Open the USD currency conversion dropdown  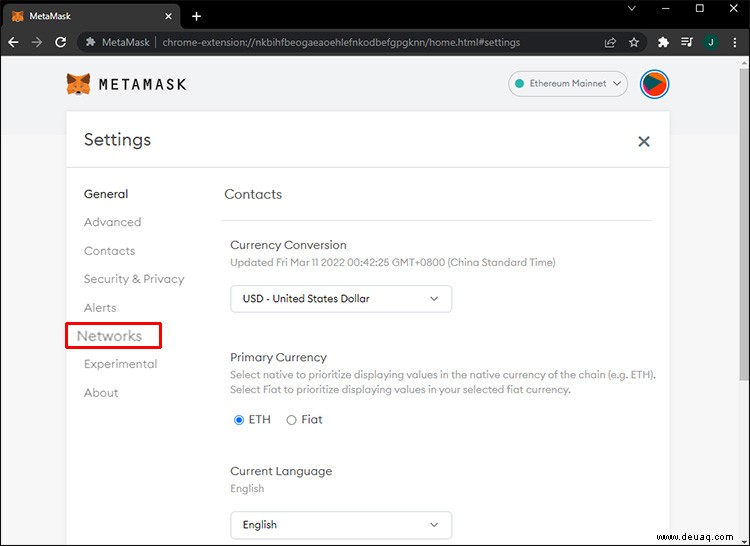341,299
